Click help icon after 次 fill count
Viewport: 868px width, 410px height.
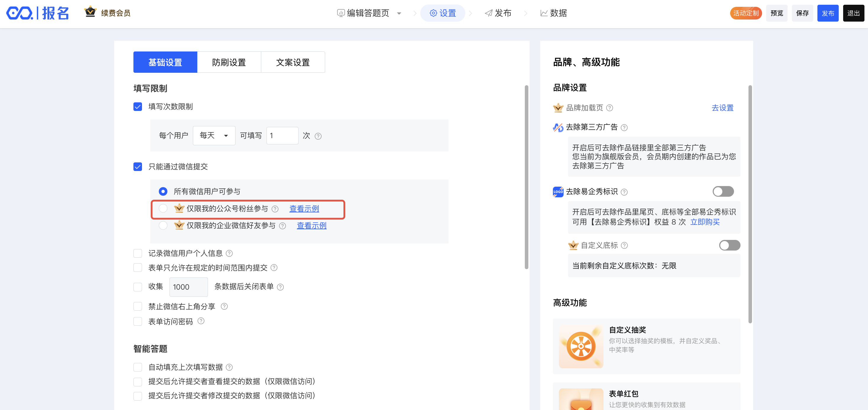(318, 136)
